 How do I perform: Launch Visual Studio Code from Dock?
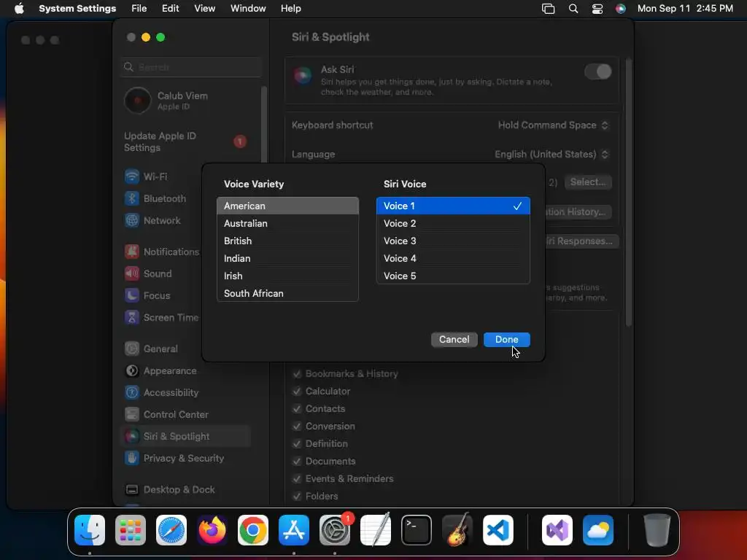point(498,530)
